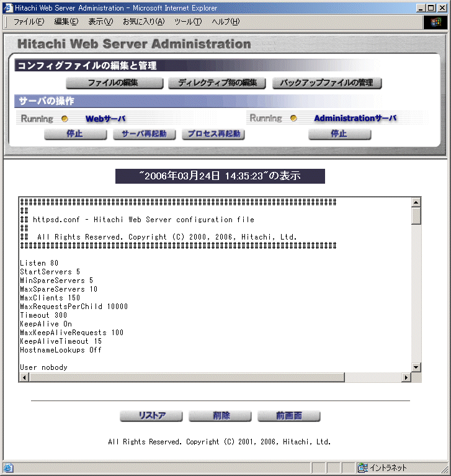Click the Windows logo throbber icon

(x=435, y=22)
